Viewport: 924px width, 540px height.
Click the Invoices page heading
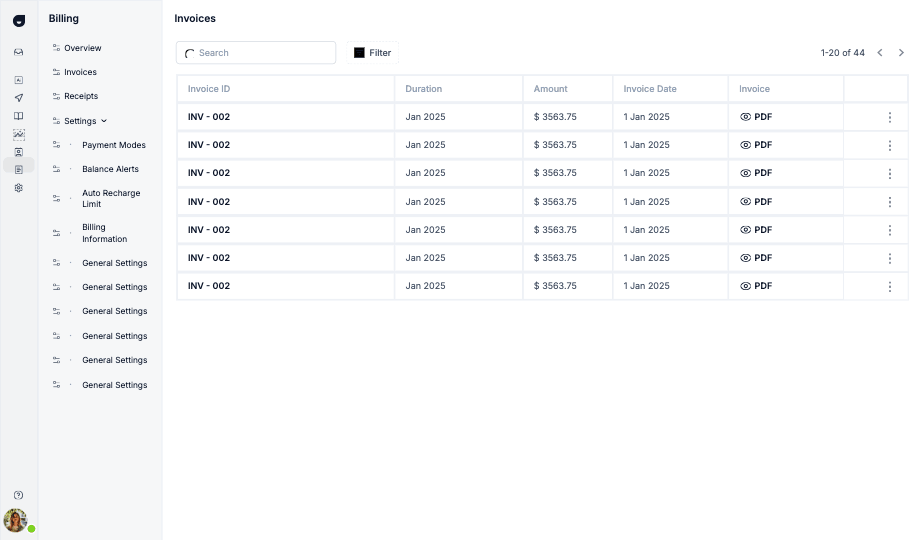195,18
